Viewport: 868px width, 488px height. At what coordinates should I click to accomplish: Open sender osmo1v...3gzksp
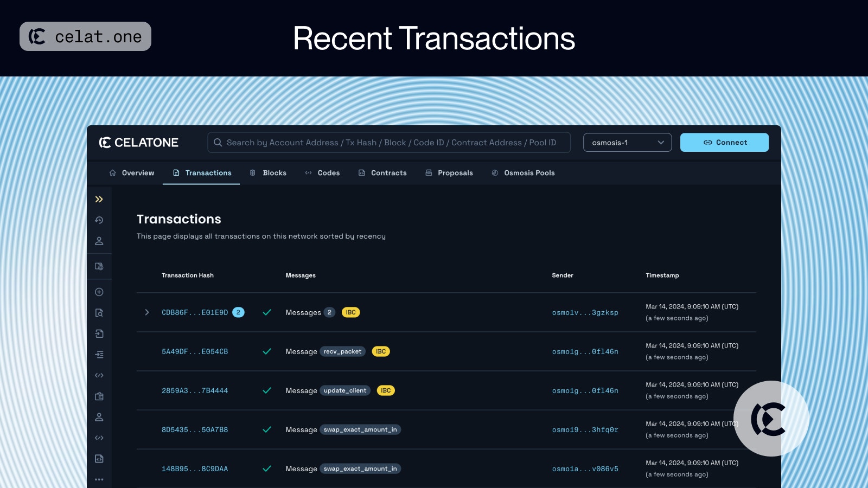pos(585,312)
